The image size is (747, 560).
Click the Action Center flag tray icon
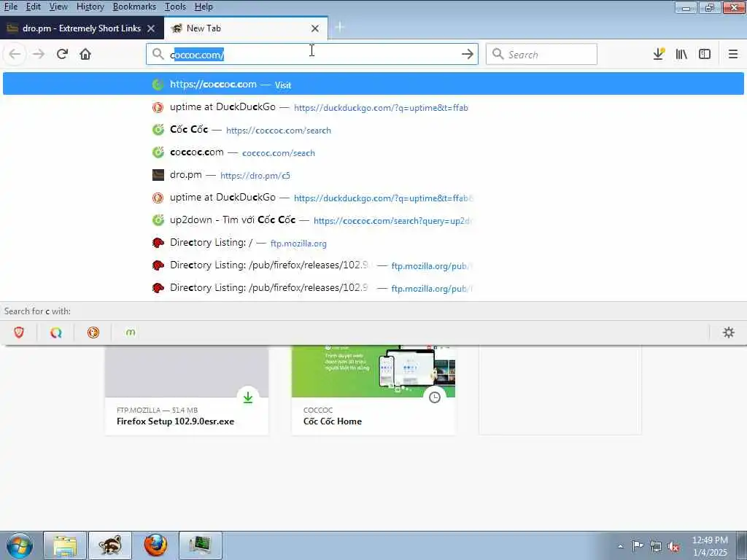coord(638,545)
